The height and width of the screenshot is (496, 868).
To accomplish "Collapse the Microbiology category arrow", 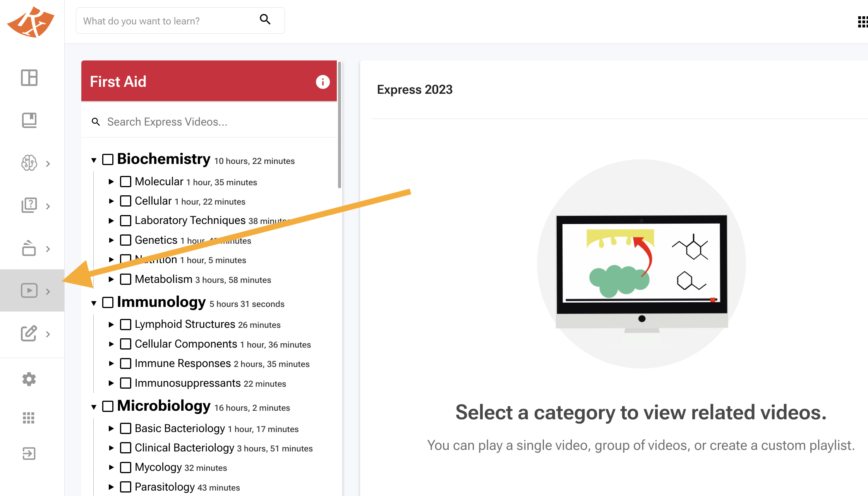I will pyautogui.click(x=94, y=407).
